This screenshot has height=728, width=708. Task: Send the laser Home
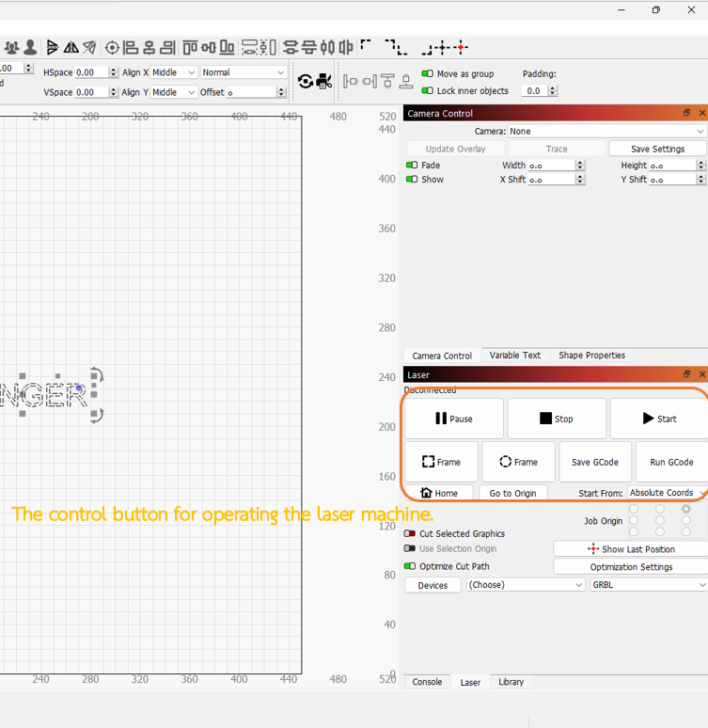(439, 493)
